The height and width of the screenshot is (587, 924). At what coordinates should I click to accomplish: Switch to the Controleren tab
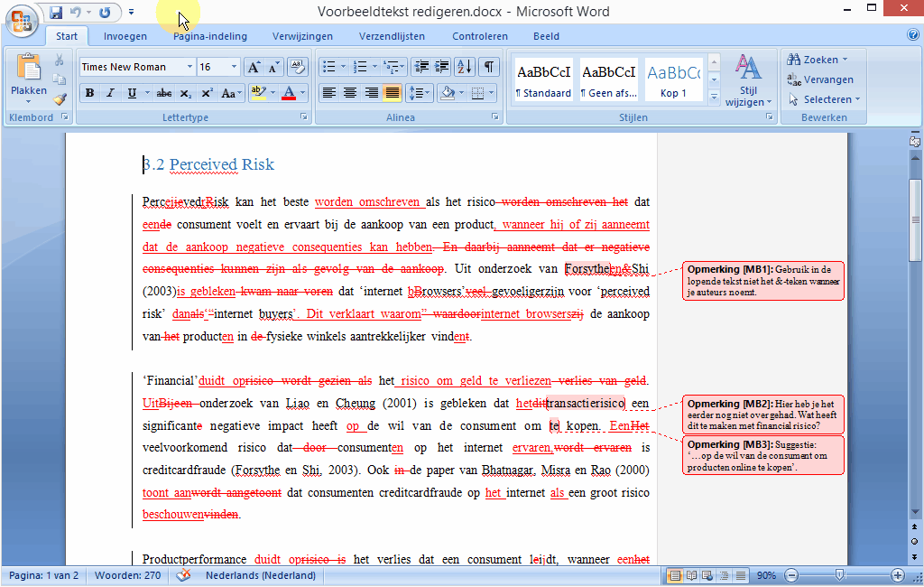[x=479, y=36]
